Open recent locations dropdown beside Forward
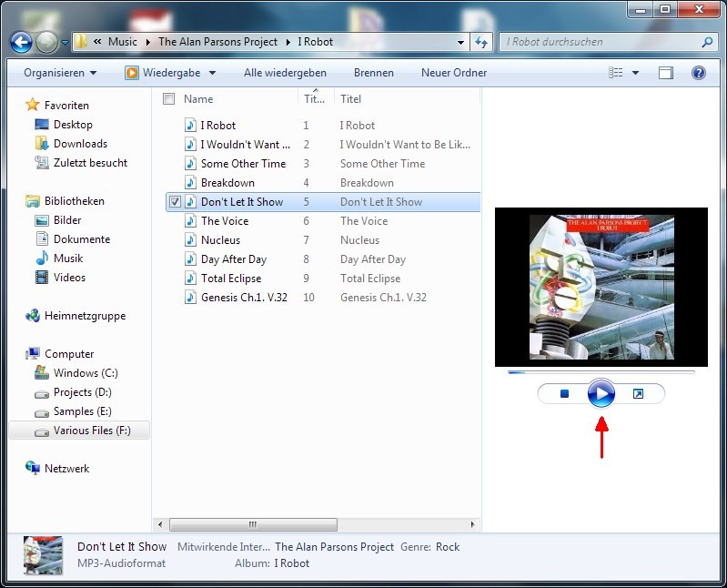Image resolution: width=727 pixels, height=588 pixels. (65, 43)
